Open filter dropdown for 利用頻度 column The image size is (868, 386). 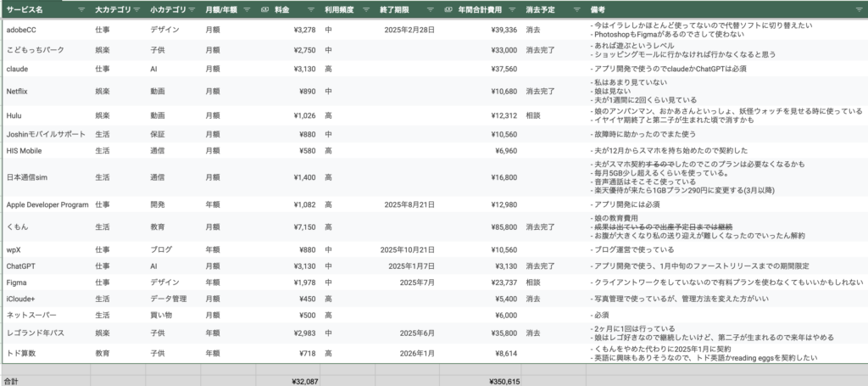click(x=366, y=9)
